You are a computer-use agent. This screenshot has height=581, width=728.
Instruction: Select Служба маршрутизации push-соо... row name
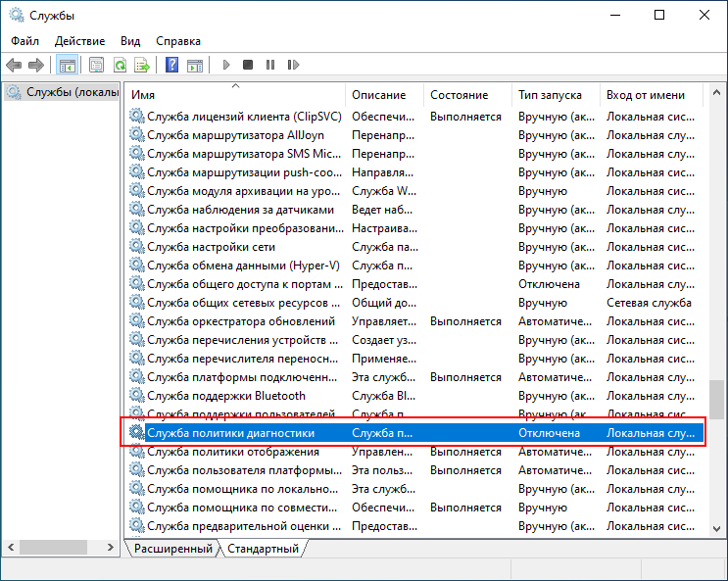coord(244,172)
